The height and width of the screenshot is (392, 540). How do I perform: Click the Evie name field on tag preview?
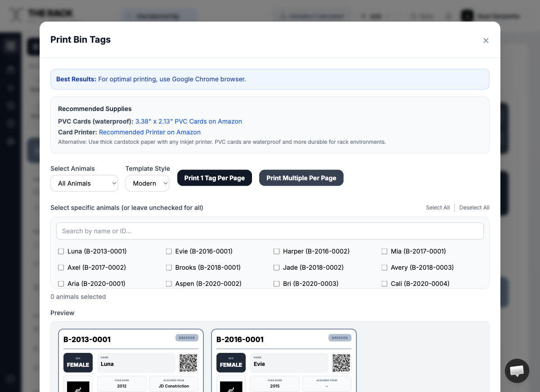coord(289,363)
